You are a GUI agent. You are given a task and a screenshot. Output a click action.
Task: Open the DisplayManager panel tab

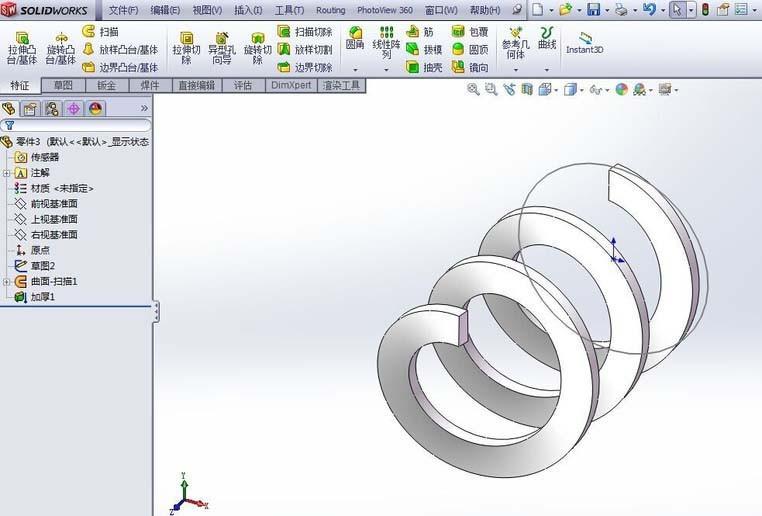[95, 108]
